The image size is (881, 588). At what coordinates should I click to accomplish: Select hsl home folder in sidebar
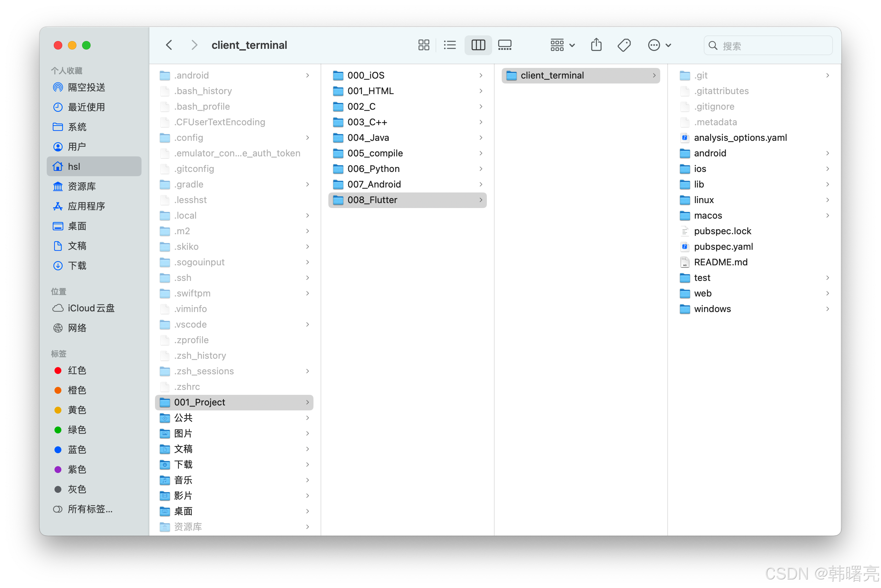pyautogui.click(x=94, y=166)
